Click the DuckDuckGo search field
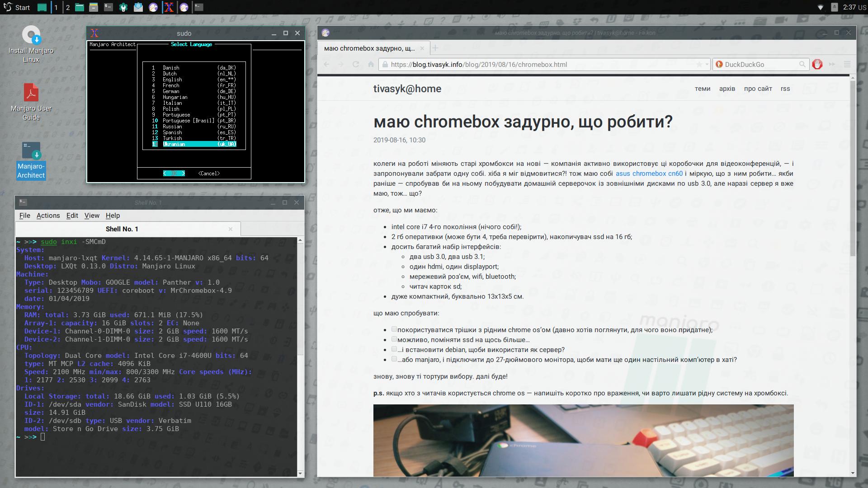The image size is (868, 488). coord(760,65)
